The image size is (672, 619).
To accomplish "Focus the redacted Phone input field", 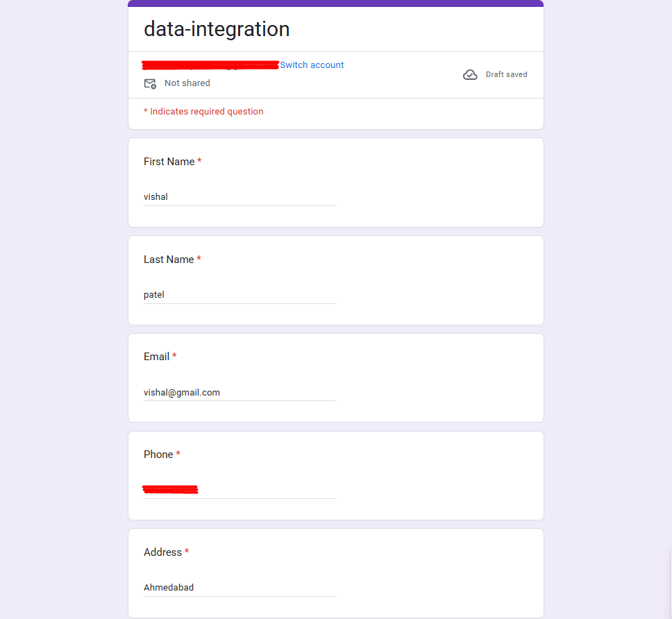I will point(240,490).
